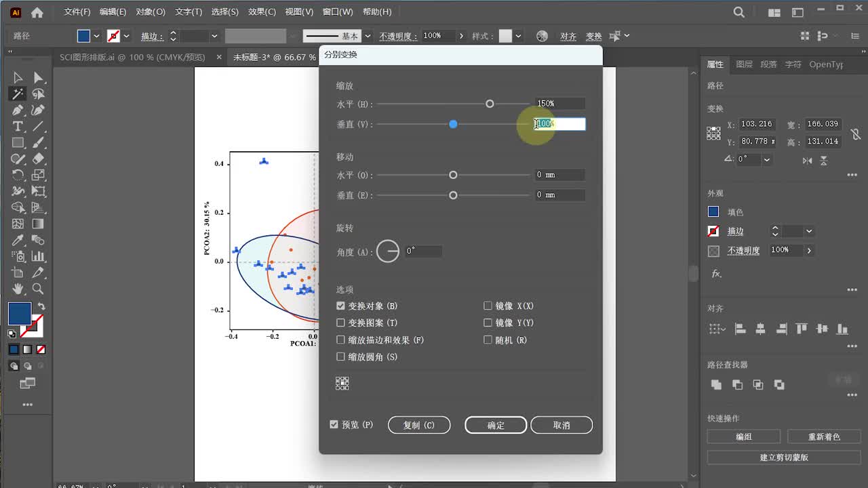Click the search icon in top bar
This screenshot has height=488, width=868.
pos(739,12)
